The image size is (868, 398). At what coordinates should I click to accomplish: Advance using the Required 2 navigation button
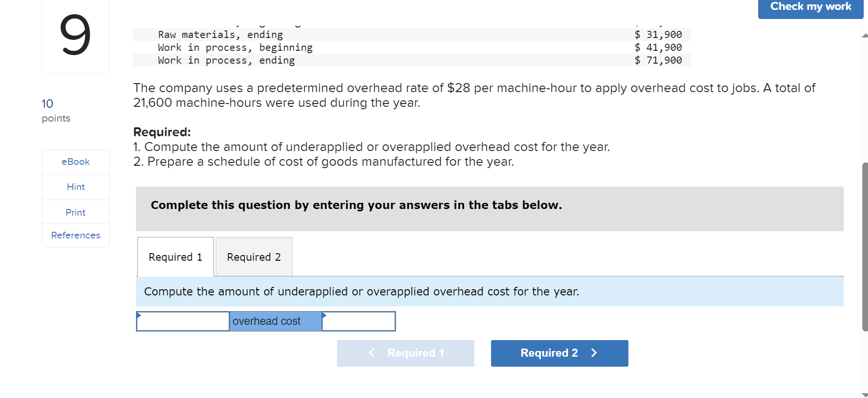(x=559, y=353)
